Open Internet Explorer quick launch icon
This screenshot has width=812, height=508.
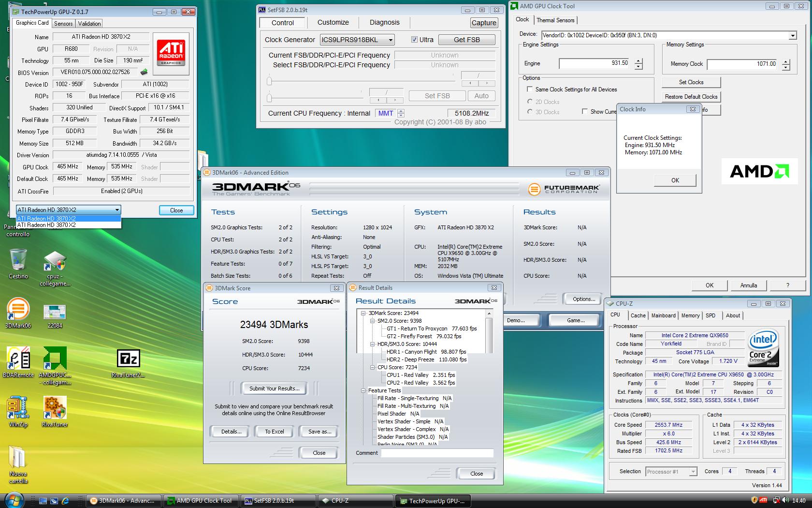[x=65, y=501]
